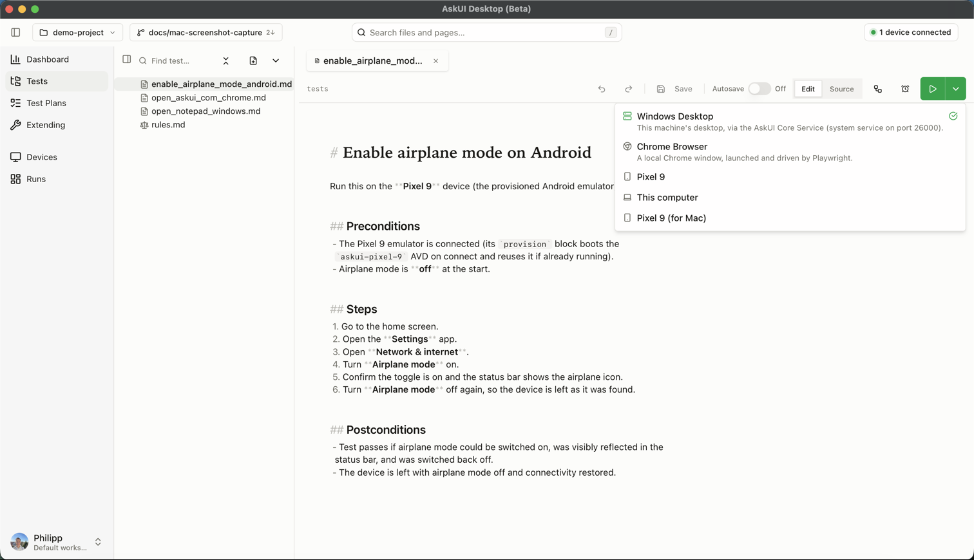Expand the run target dropdown chevron
Screen dimensions: 974x560
(956, 89)
